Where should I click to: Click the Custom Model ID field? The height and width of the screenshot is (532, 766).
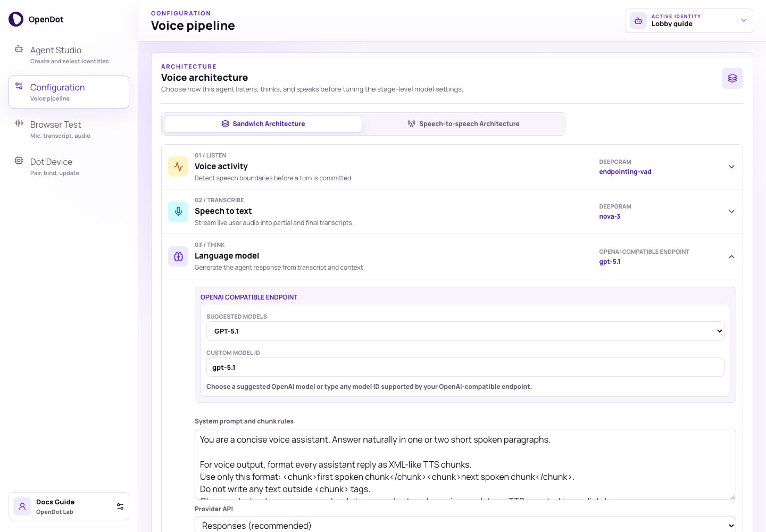pos(465,367)
